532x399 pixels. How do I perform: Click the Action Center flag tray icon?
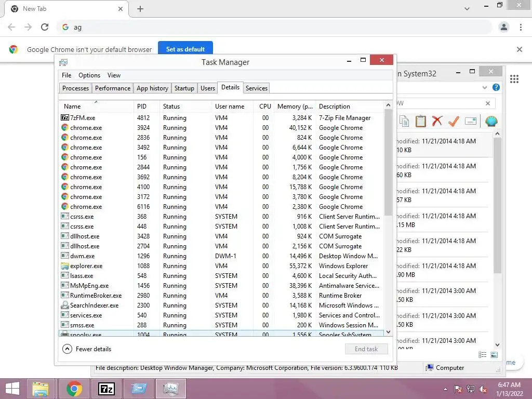tap(458, 389)
